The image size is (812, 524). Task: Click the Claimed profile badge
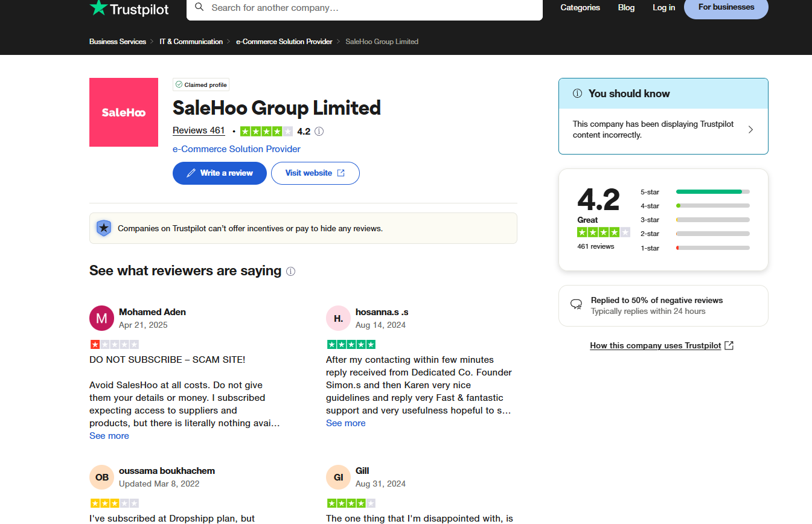pyautogui.click(x=201, y=85)
